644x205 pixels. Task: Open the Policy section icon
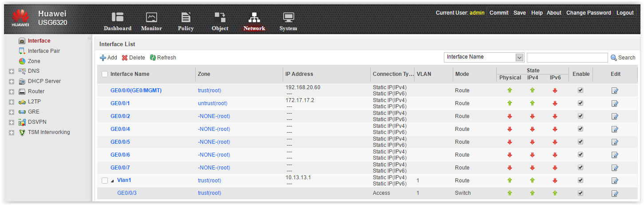point(186,17)
